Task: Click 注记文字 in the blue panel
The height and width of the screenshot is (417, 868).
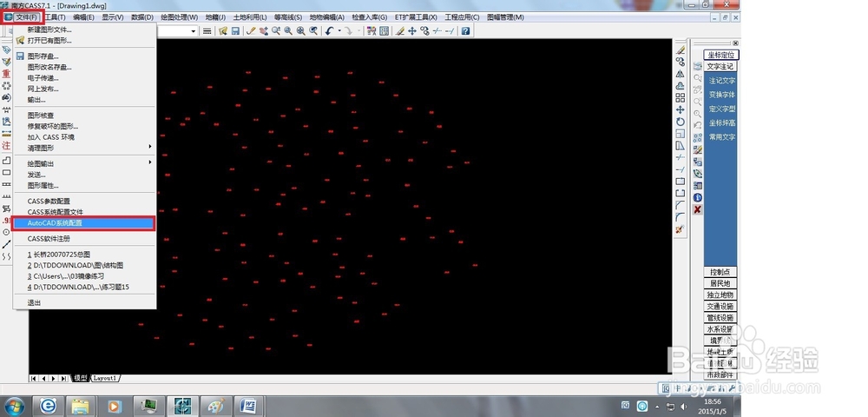Action: (722, 81)
